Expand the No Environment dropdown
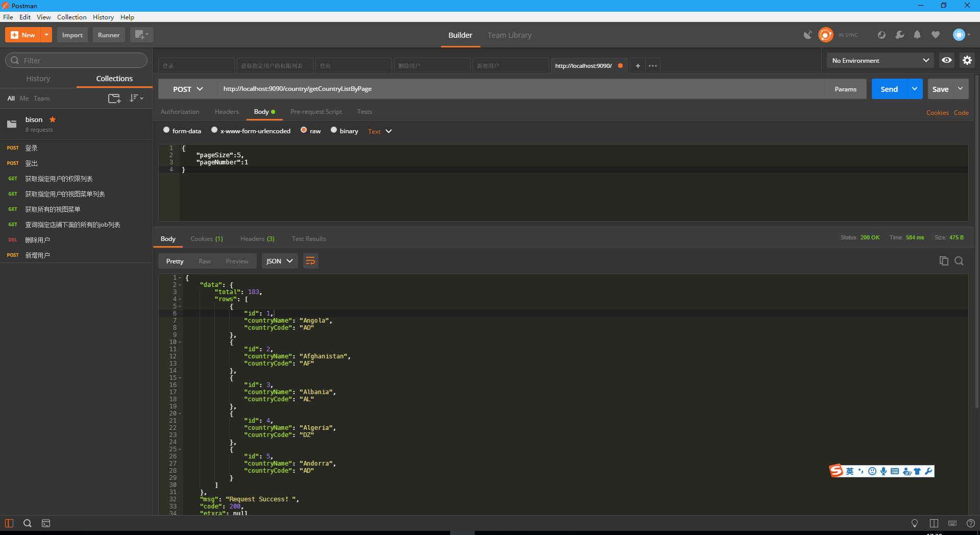The width and height of the screenshot is (980, 535). 880,60
